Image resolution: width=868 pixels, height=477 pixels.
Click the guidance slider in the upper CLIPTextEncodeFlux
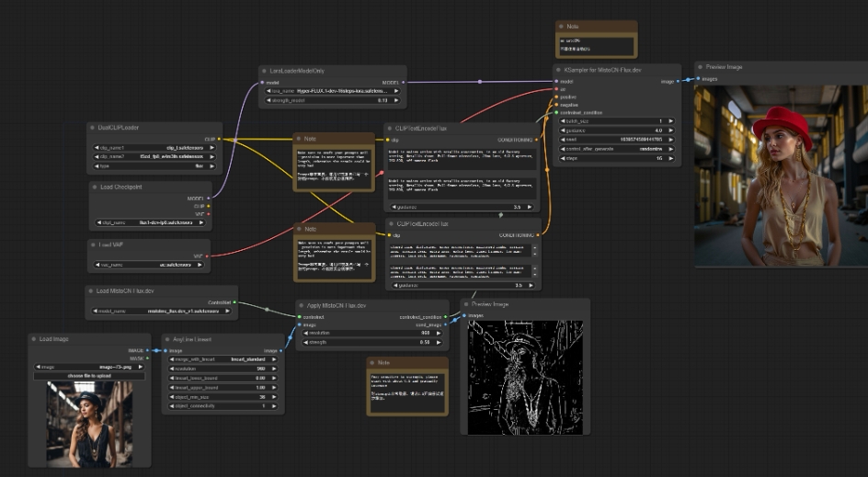461,208
